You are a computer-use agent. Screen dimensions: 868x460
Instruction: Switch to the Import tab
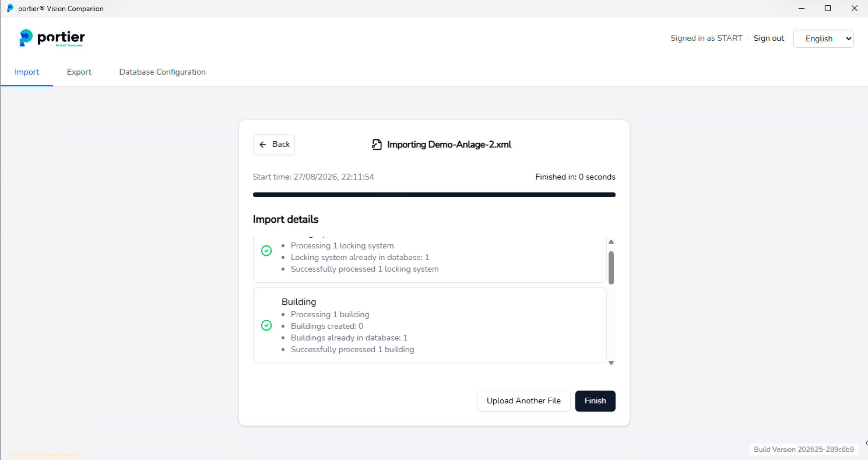tap(27, 72)
